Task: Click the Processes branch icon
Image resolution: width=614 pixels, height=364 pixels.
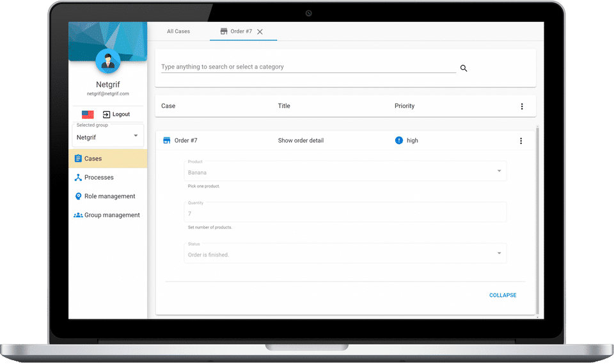Action: click(x=78, y=177)
